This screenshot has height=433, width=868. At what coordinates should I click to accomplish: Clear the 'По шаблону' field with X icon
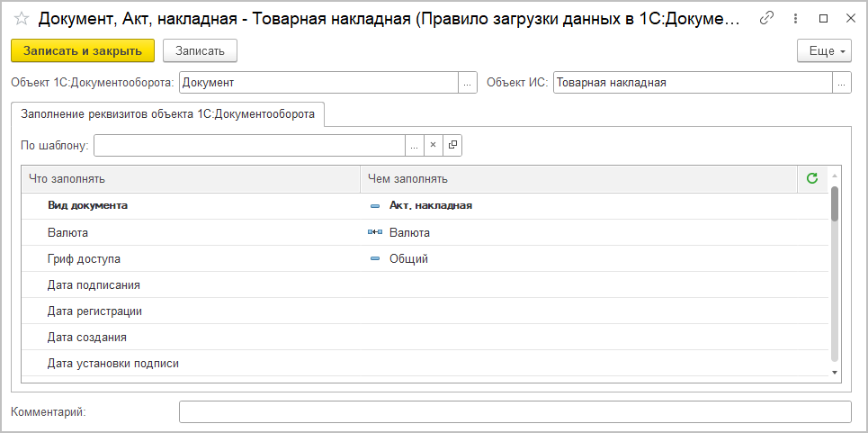point(433,145)
